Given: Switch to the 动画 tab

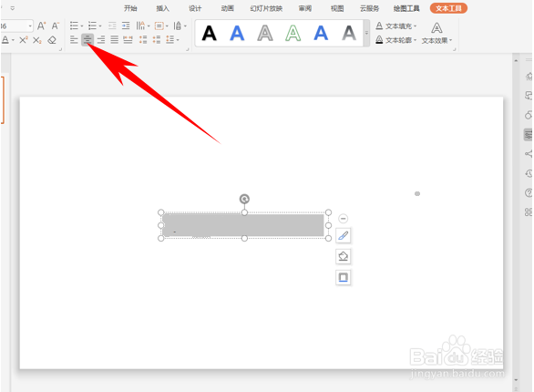Looking at the screenshot, I should coord(227,8).
